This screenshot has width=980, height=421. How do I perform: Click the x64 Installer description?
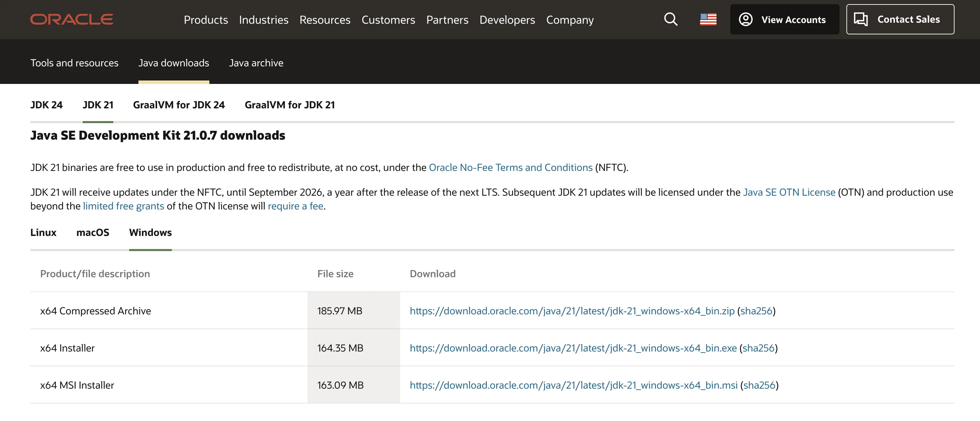tap(67, 348)
